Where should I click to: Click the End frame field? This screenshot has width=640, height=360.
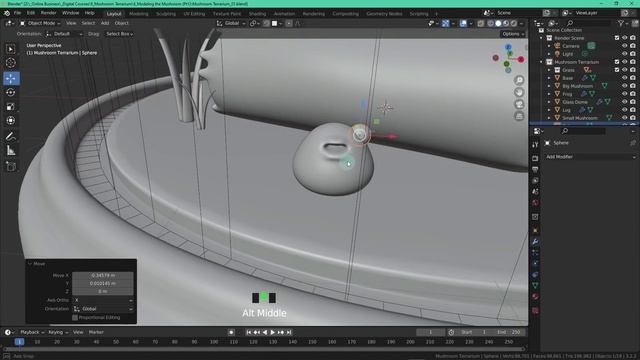tap(508, 332)
